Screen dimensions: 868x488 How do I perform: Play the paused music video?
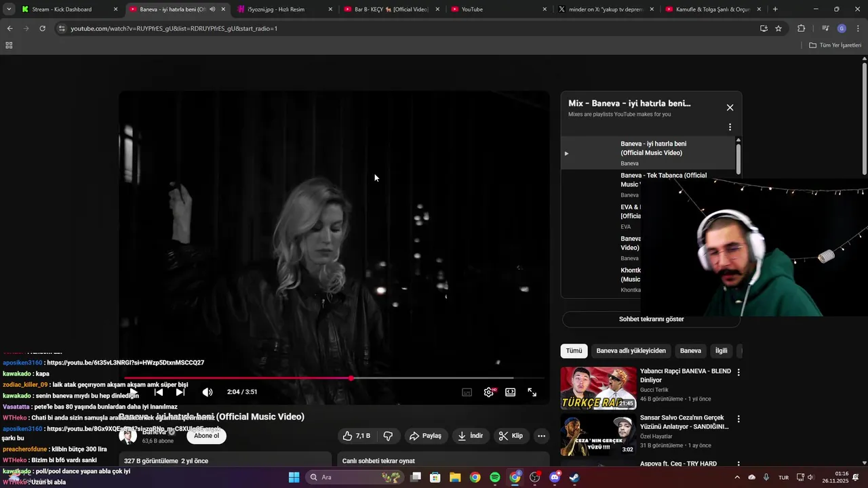click(134, 392)
